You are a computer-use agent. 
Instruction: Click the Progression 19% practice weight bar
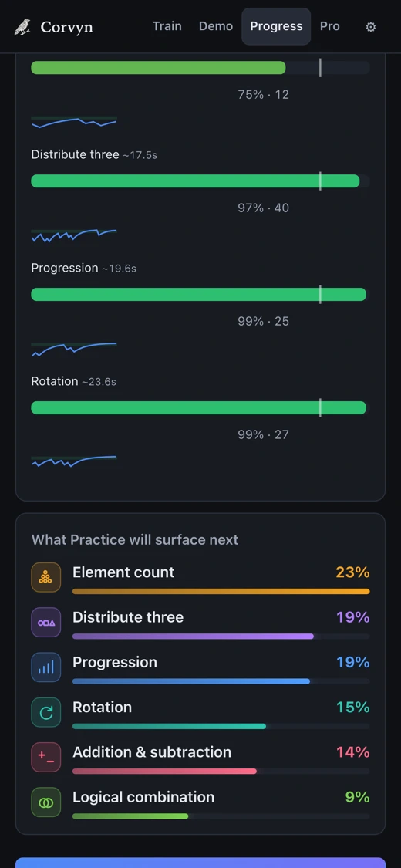[x=221, y=681]
